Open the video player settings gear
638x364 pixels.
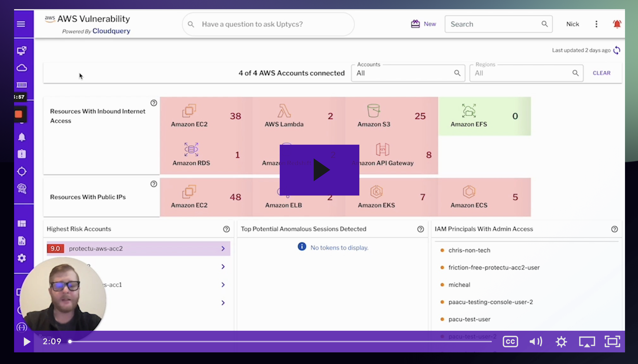[561, 342]
